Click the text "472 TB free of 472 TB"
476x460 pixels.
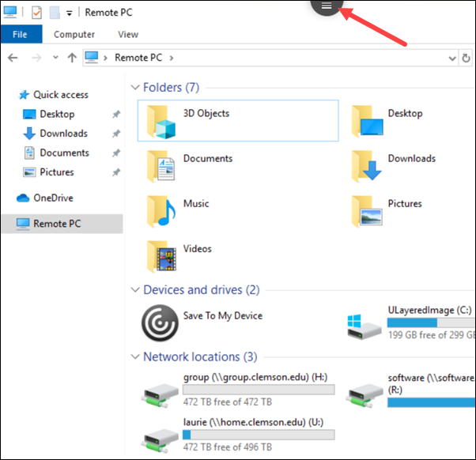228,402
